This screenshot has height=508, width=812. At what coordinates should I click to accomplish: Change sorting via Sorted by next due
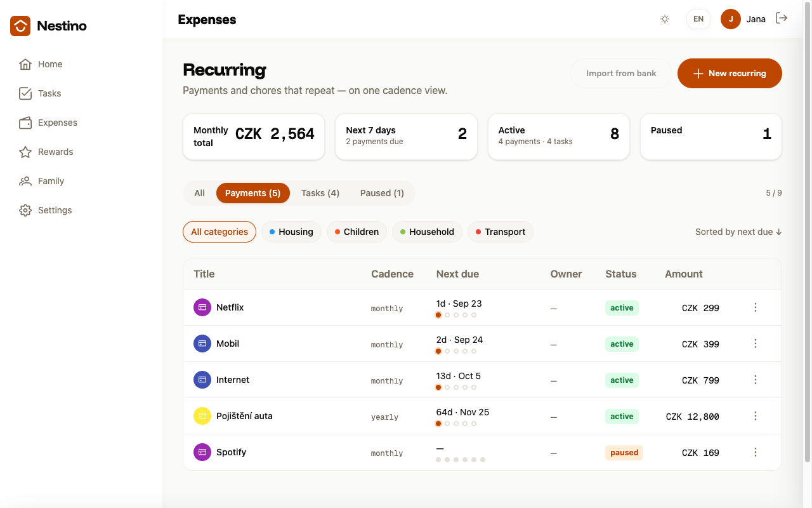738,232
